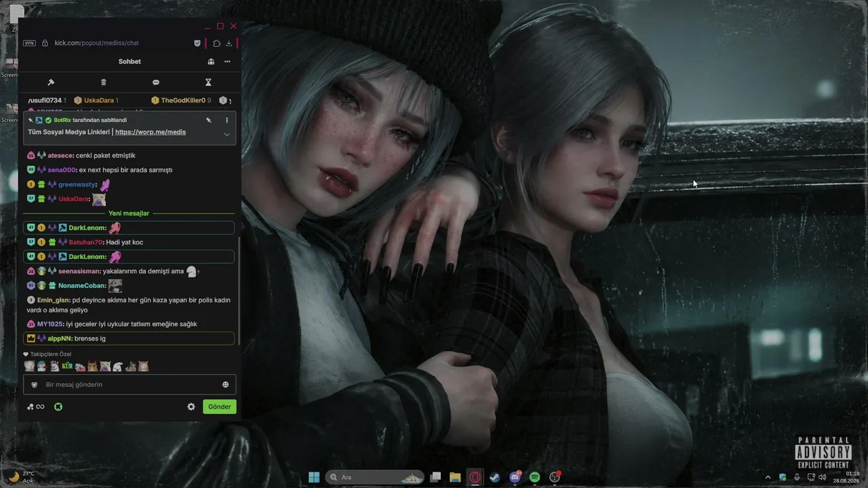Open Task View on the taskbar
Viewport: 868px width, 488px height.
tap(436, 477)
